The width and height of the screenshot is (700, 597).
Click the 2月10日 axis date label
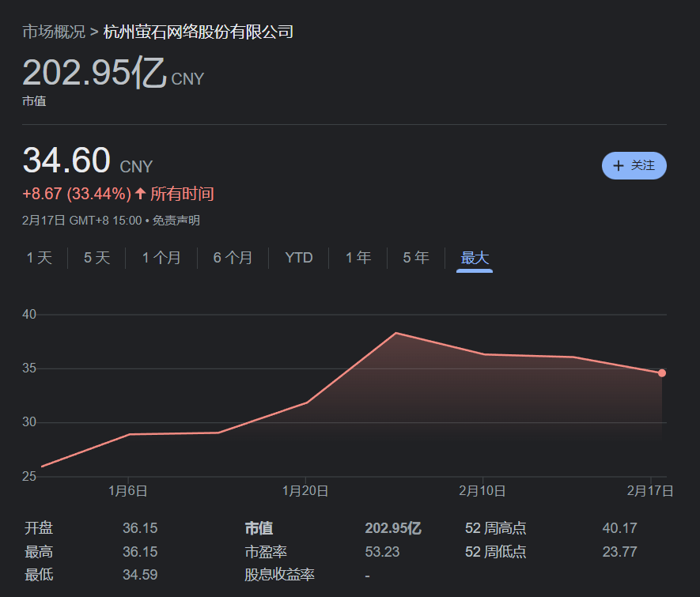point(482,491)
